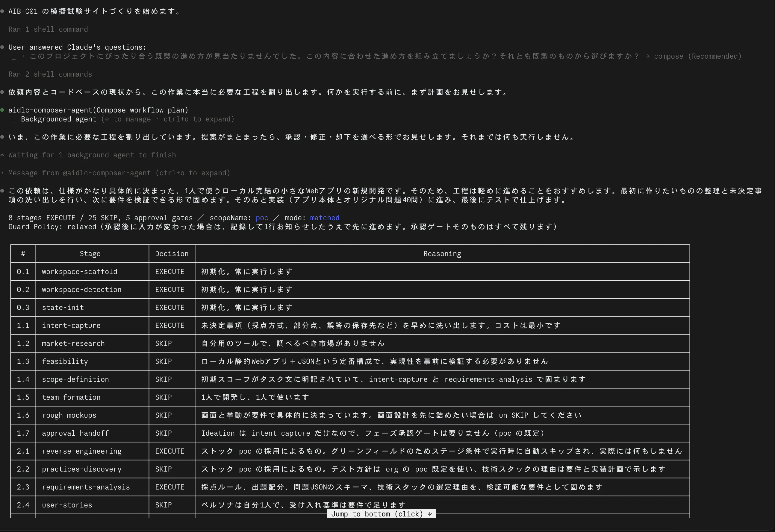Click the 'compose (Recommended)' answer text
Viewport: 775px width, 532px height.
[698, 56]
